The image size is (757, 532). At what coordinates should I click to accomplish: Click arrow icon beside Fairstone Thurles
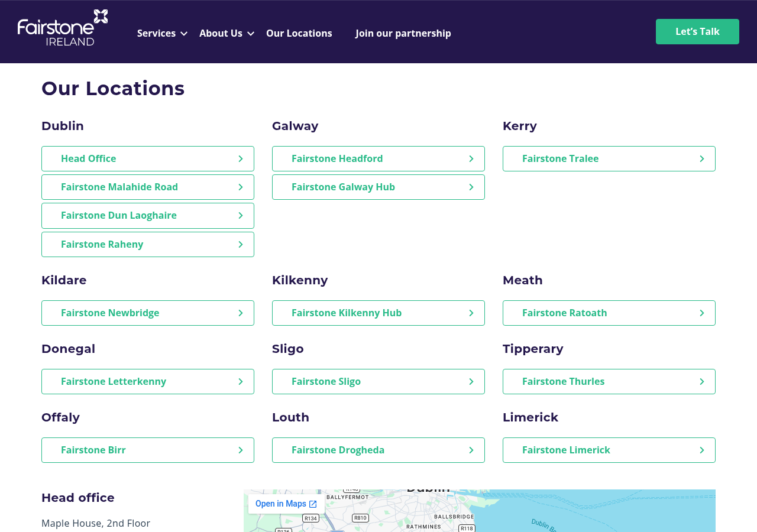click(702, 381)
